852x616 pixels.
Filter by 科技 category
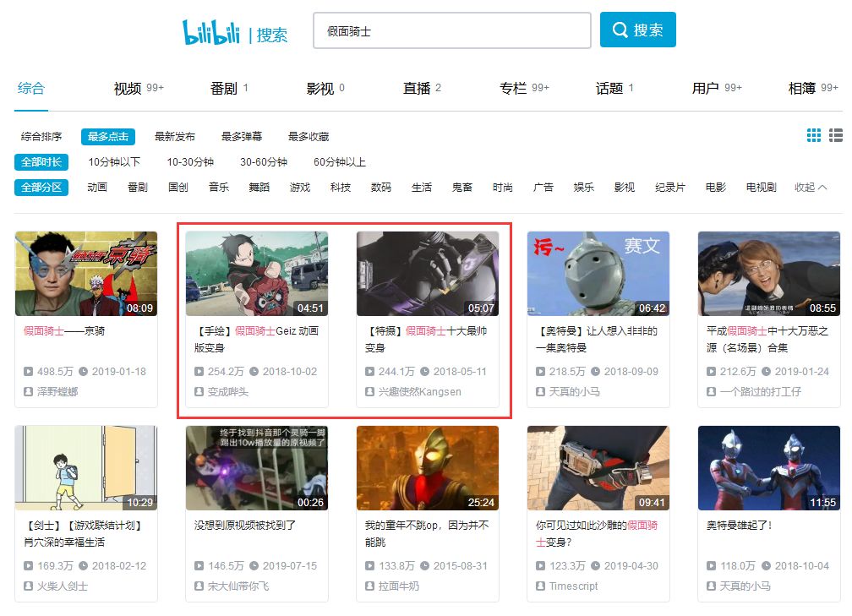[x=341, y=188]
